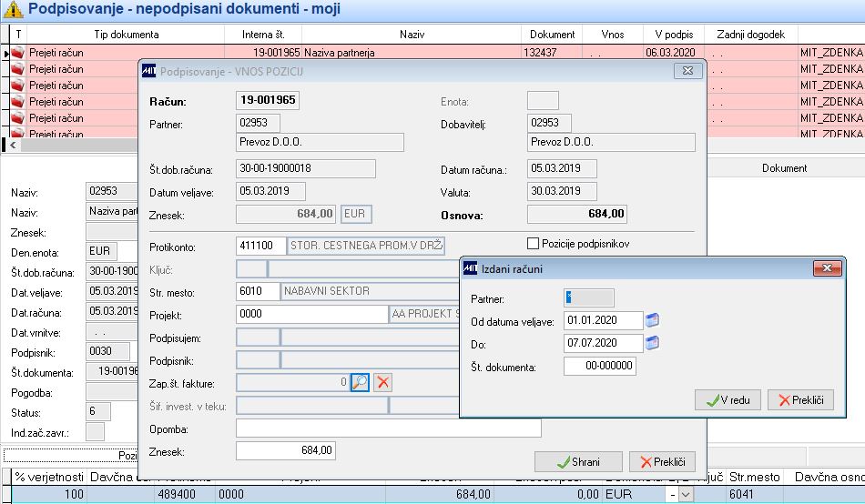This screenshot has height=504, width=865.
Task: Clear Zap.št. fakture with the red X icon
Action: coord(382,382)
